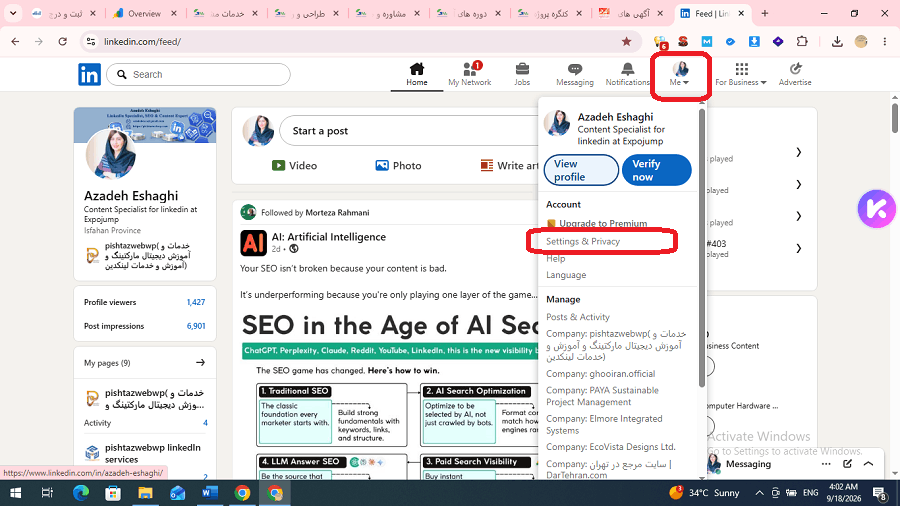Click the LinkedIn Search box
The width and height of the screenshot is (900, 506).
[199, 75]
